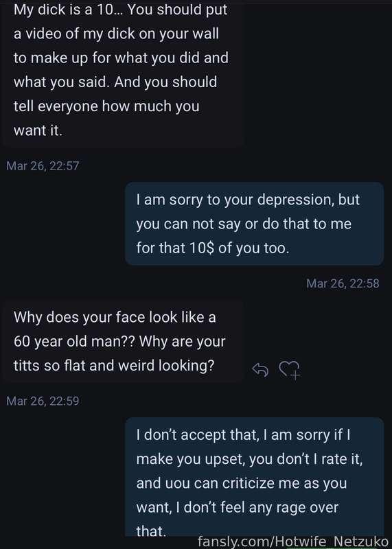This screenshot has width=392, height=549.
Task: Click the reply arrow icon beside the message
Action: [x=260, y=369]
